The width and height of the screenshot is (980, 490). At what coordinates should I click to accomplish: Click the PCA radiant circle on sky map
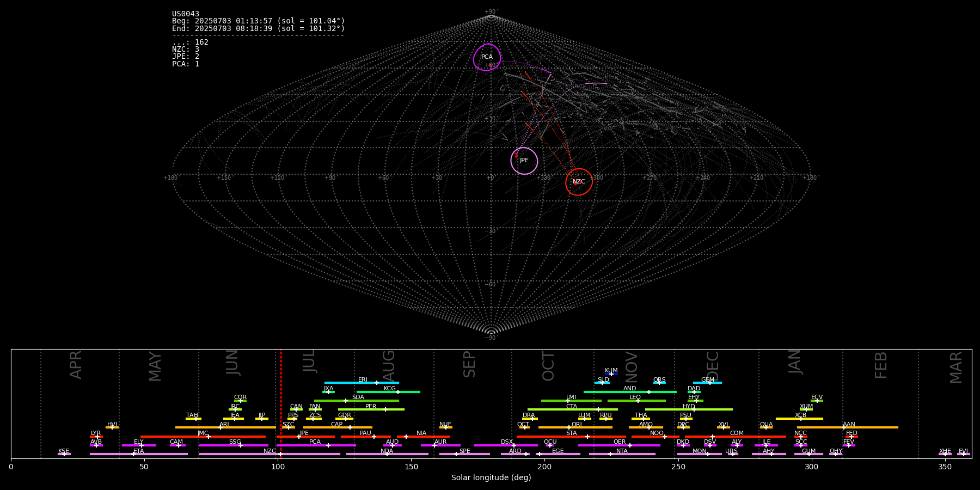coord(487,57)
